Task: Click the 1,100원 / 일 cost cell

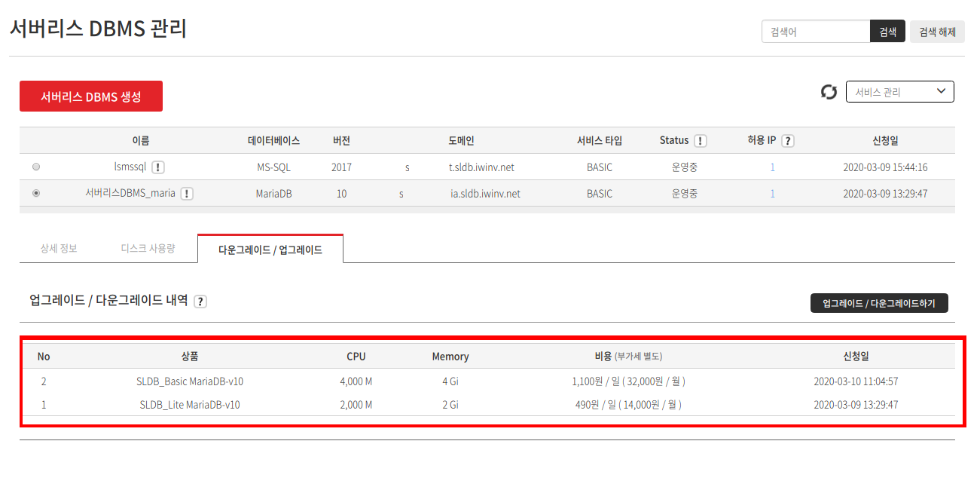Action: pos(628,381)
